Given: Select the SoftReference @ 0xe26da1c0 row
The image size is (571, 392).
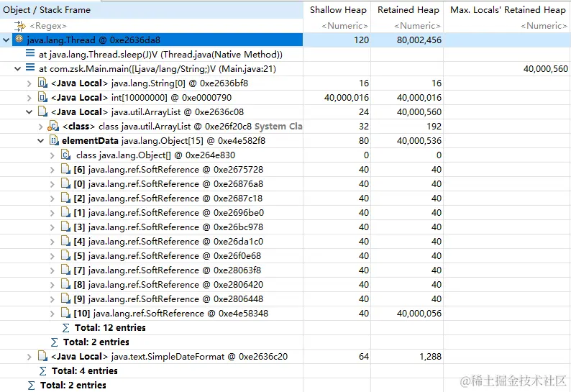Looking at the screenshot, I should click(168, 242).
